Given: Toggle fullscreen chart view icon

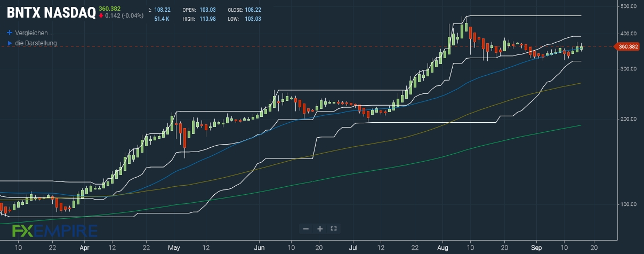Looking at the screenshot, I should [x=334, y=228].
